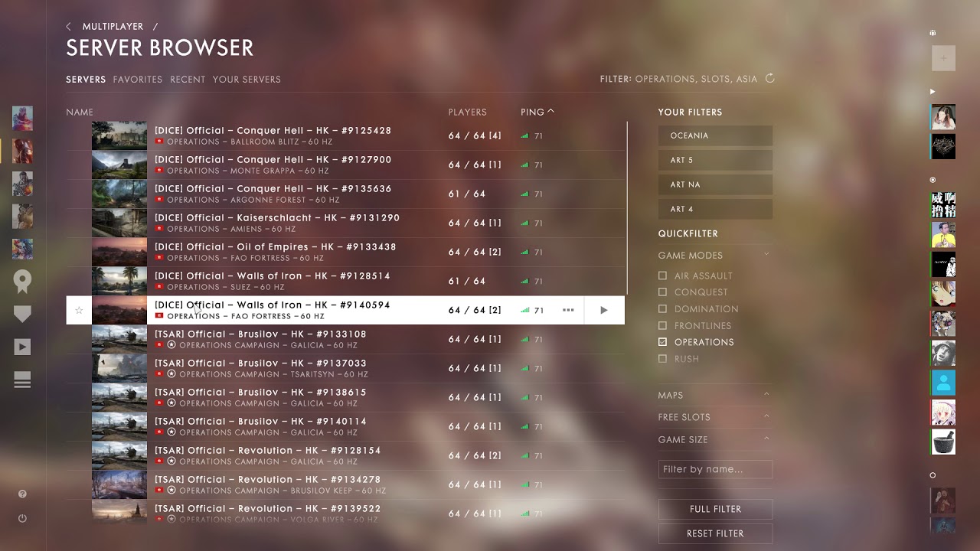This screenshot has height=551, width=980.
Task: Open the cyan default-avatar friend
Action: click(x=943, y=383)
